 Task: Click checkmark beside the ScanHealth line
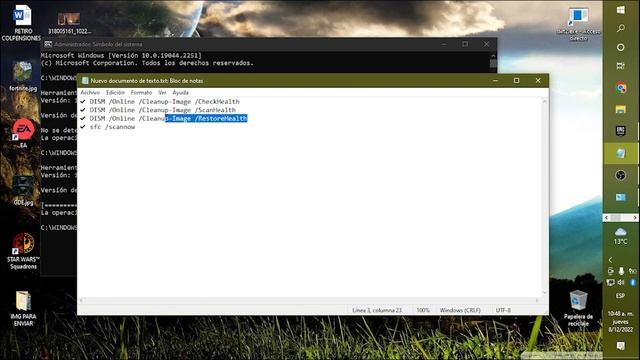[x=83, y=110]
